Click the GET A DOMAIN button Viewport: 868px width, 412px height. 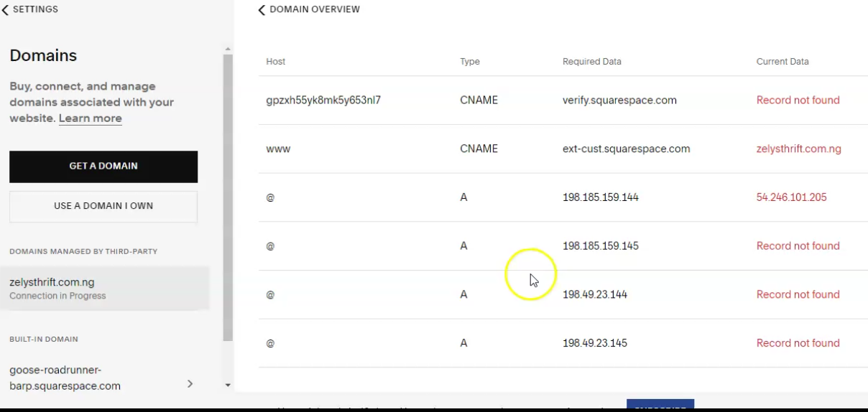[x=103, y=167]
